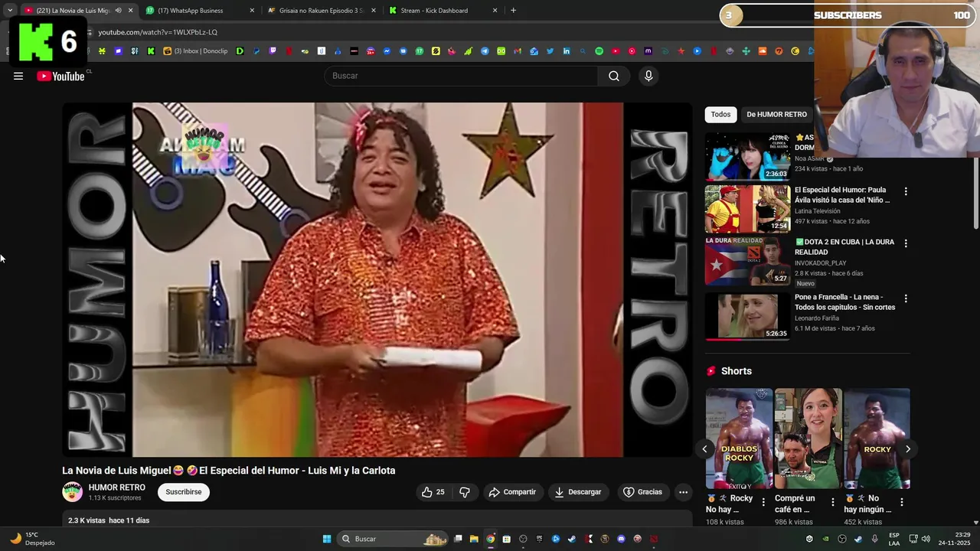Open the LA DURA REALIDAD video thumbnail

click(x=747, y=261)
